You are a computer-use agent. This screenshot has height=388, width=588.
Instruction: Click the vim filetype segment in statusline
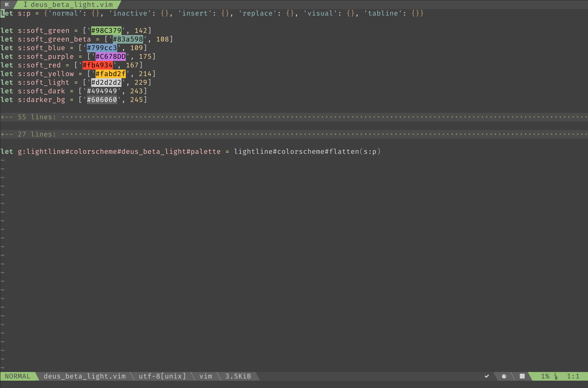click(x=206, y=376)
